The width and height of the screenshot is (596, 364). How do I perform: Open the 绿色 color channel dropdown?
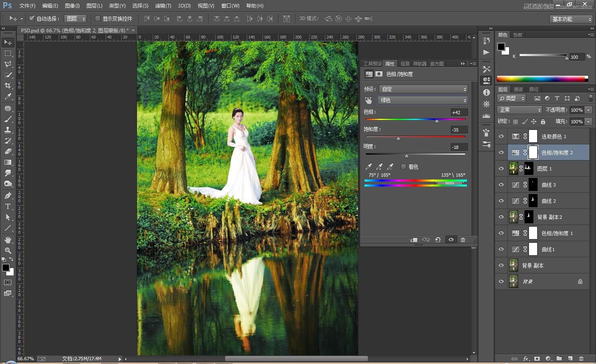pos(423,100)
